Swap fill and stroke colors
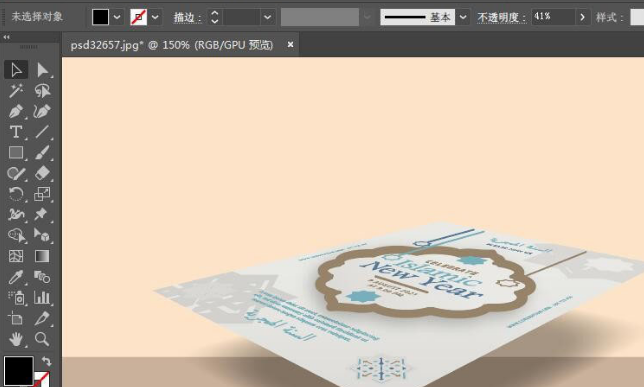644x387 pixels. click(x=46, y=362)
